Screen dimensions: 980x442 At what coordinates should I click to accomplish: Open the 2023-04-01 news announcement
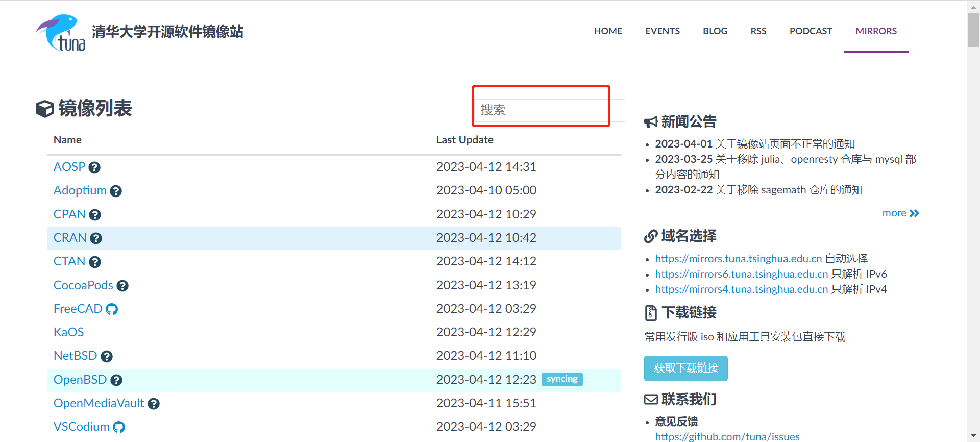tap(755, 144)
